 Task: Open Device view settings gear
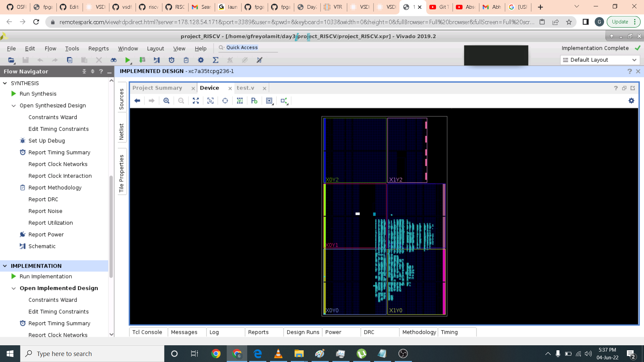(x=631, y=101)
